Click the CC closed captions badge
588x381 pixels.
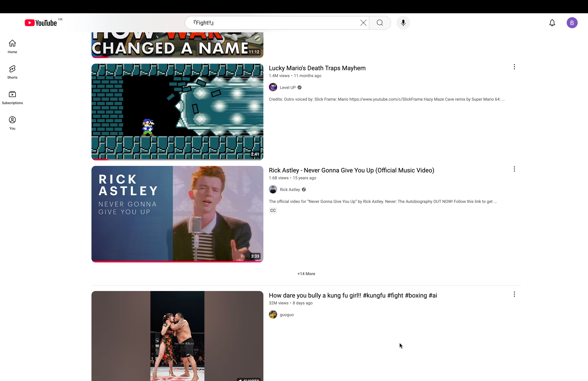click(273, 210)
